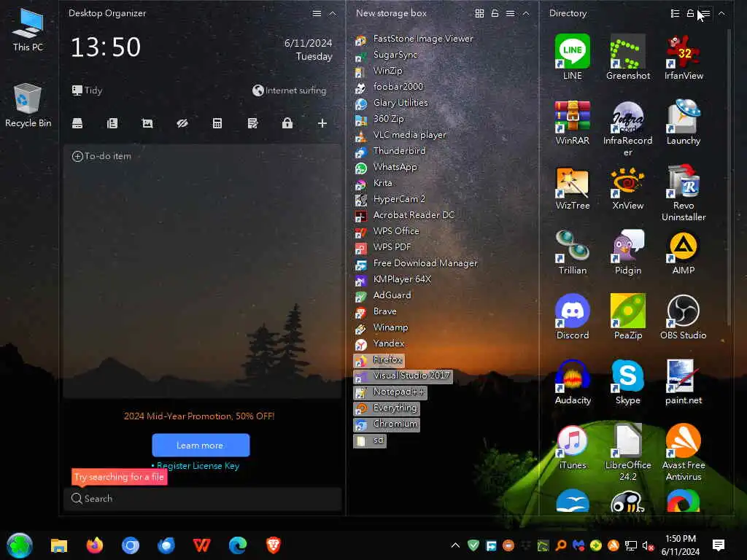Open the Trillian icon
Screen dimensions: 747x560
(572, 252)
